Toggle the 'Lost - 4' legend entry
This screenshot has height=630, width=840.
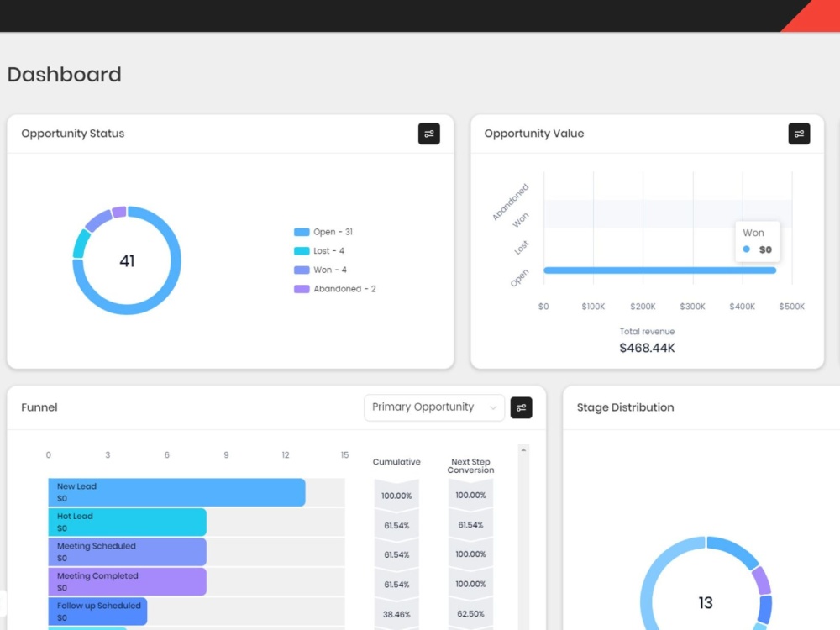click(x=319, y=250)
